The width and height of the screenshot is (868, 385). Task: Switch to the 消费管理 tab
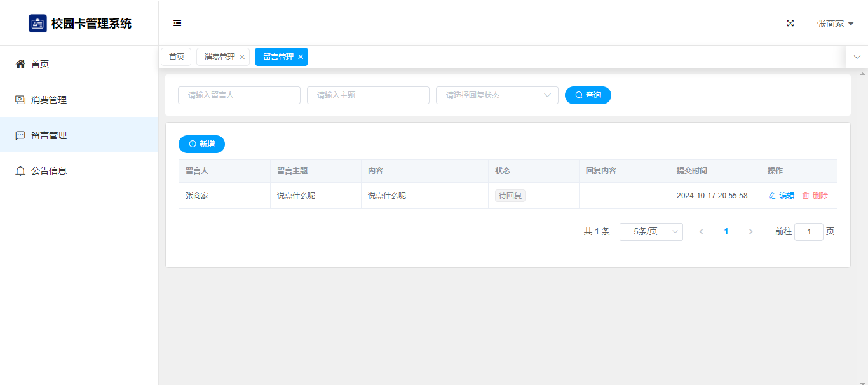pyautogui.click(x=219, y=57)
